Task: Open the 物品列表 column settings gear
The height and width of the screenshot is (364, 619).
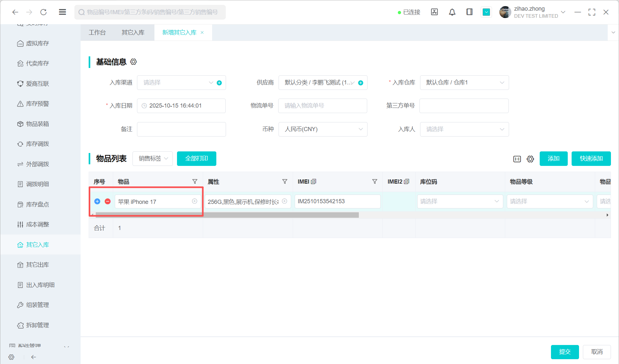Action: coord(530,159)
